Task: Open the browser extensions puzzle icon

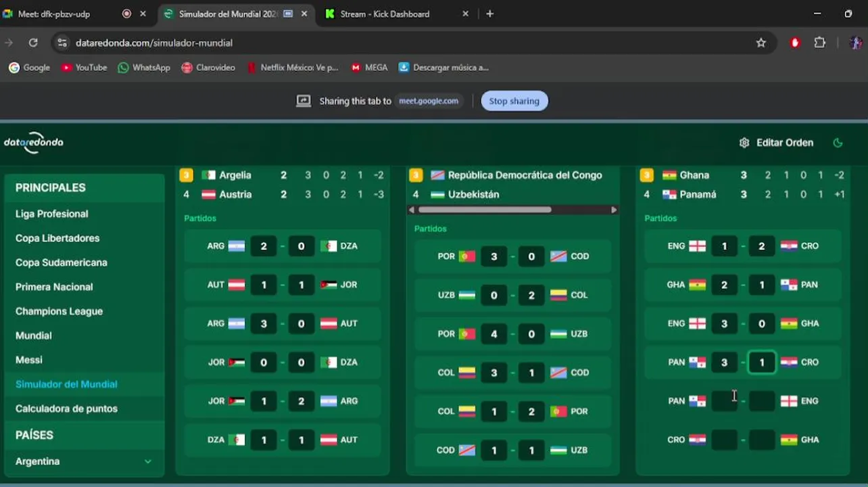Action: pyautogui.click(x=819, y=43)
